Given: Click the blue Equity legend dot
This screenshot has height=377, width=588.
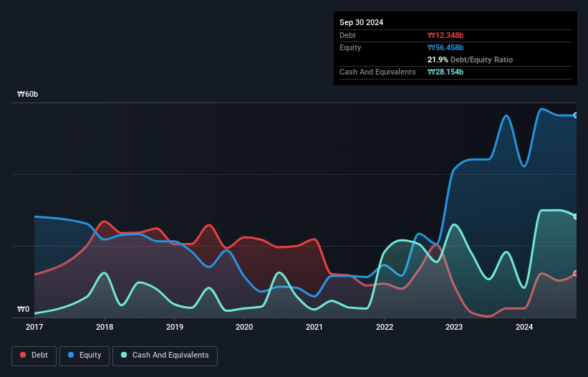Looking at the screenshot, I should pyautogui.click(x=71, y=355).
